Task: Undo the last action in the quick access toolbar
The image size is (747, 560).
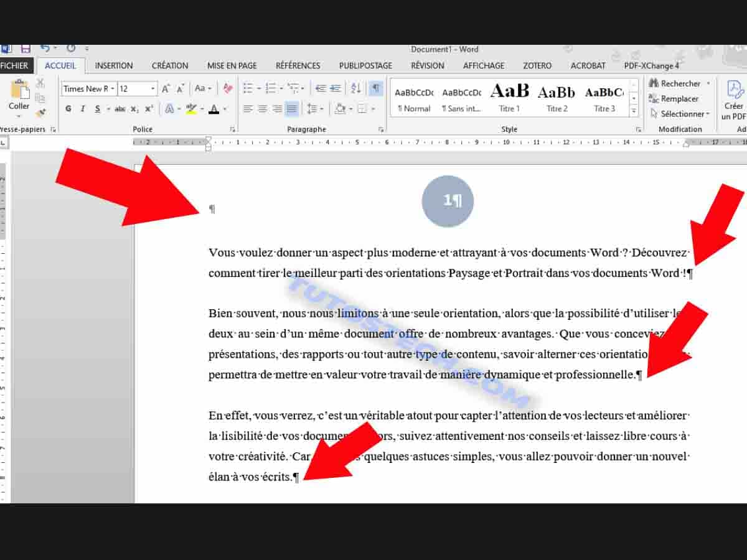Action: pyautogui.click(x=45, y=49)
